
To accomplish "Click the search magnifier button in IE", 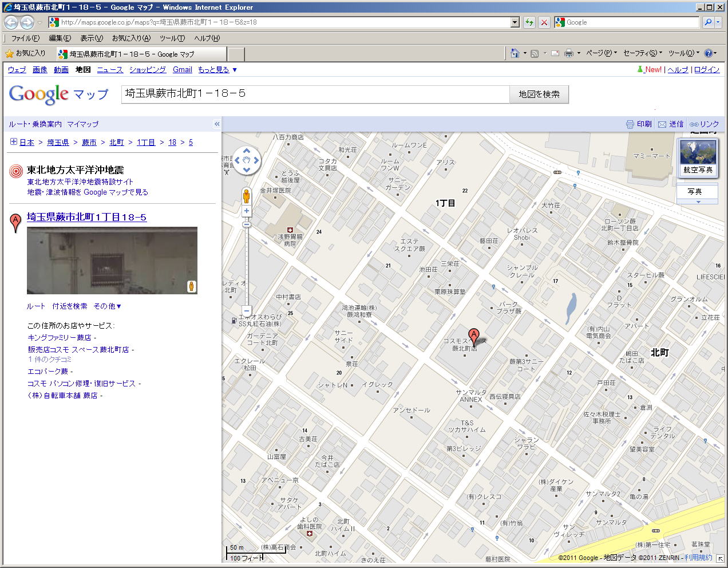I will point(708,22).
